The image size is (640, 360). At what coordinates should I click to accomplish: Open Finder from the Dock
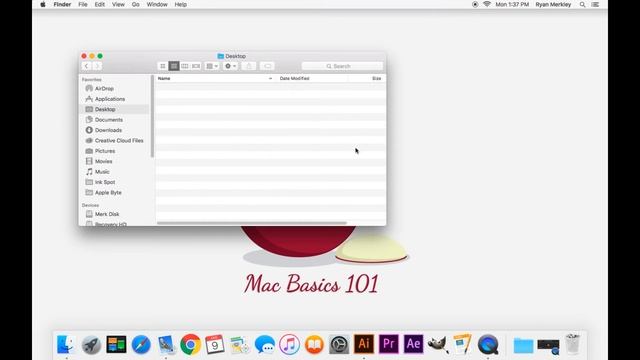tap(66, 345)
